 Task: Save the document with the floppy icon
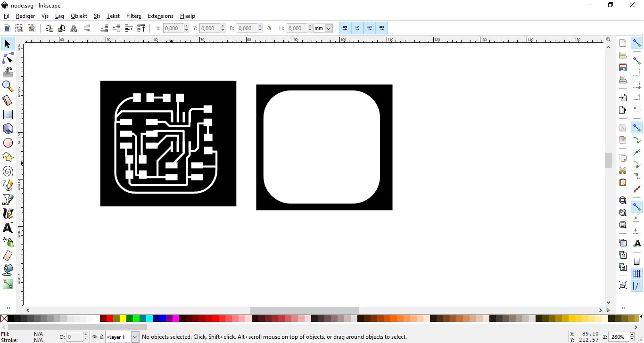tap(623, 67)
